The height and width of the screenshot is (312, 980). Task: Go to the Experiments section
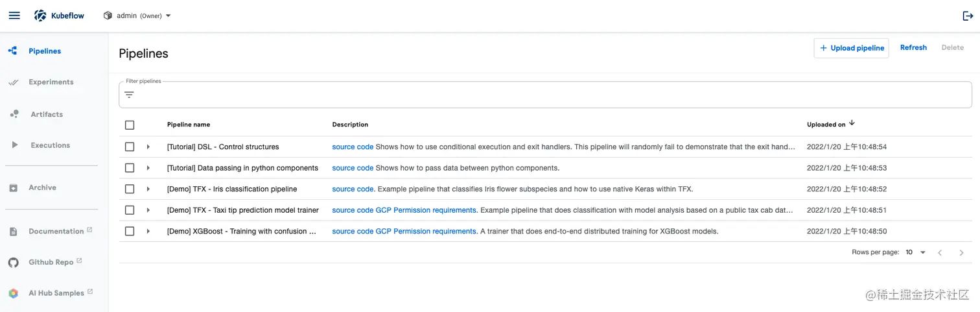pos(51,82)
